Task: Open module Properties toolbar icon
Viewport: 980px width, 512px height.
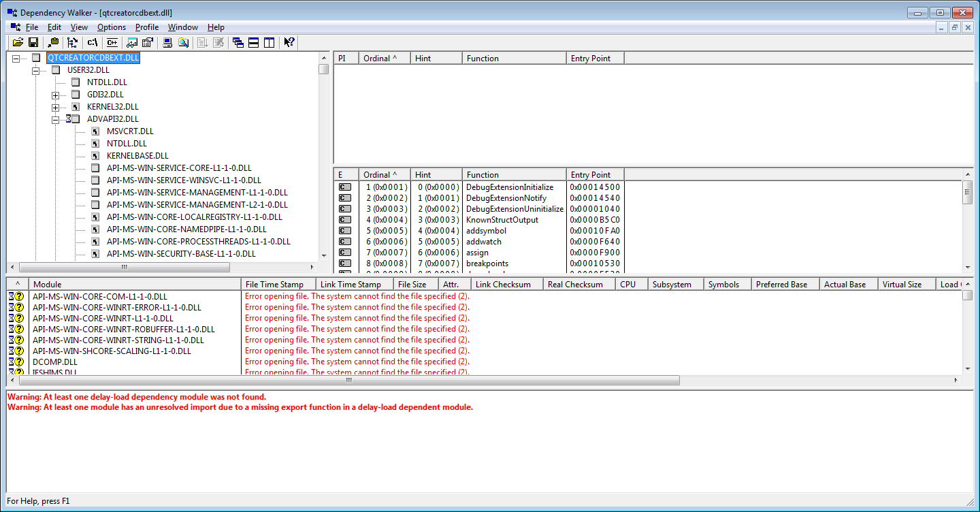Action: [x=147, y=42]
